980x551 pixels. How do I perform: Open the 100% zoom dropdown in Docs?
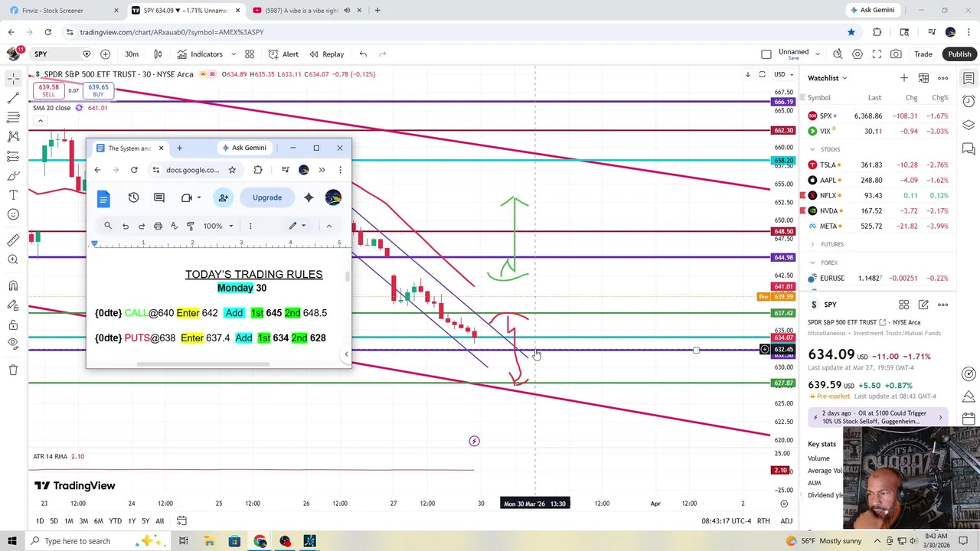(x=218, y=226)
